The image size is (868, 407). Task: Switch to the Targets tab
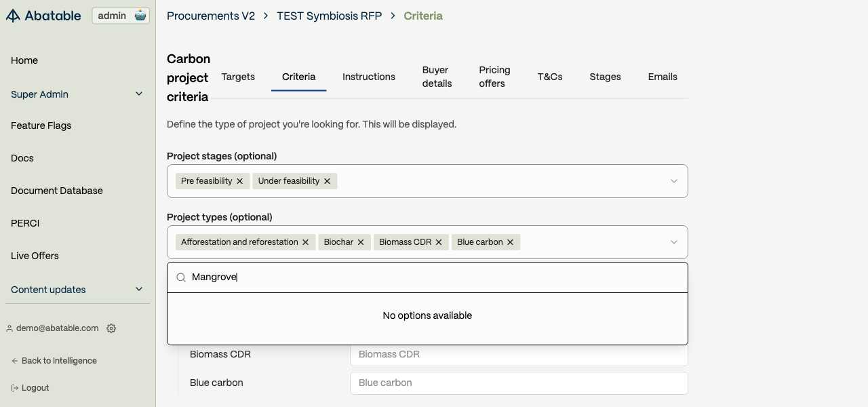point(238,77)
